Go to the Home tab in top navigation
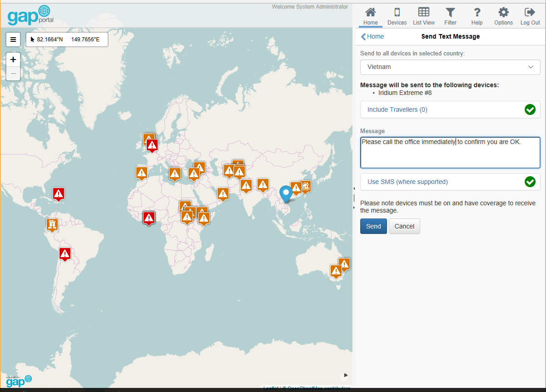The width and height of the screenshot is (546, 392). coord(371,16)
